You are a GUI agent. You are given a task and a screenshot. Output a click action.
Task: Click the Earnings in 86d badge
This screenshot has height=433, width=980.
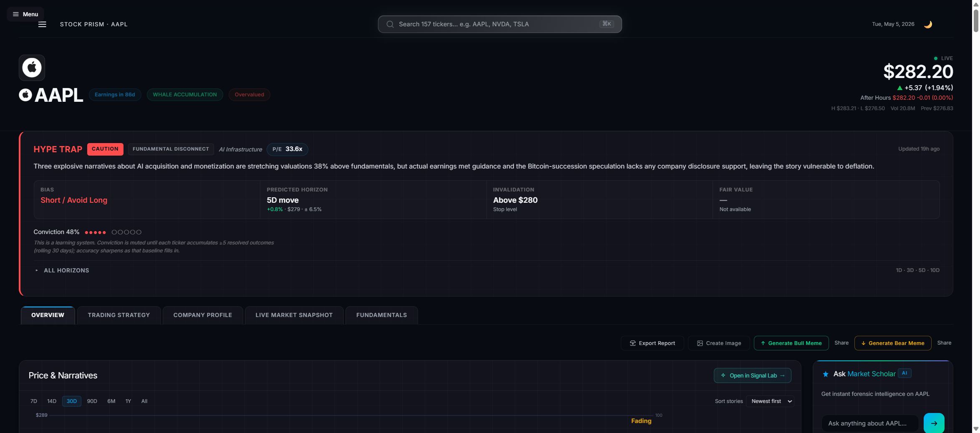pos(115,95)
